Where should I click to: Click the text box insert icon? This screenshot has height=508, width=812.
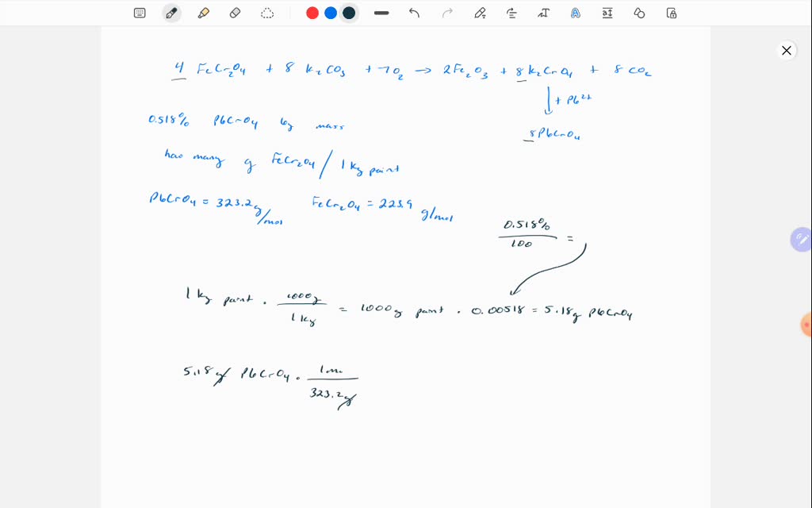click(x=607, y=13)
